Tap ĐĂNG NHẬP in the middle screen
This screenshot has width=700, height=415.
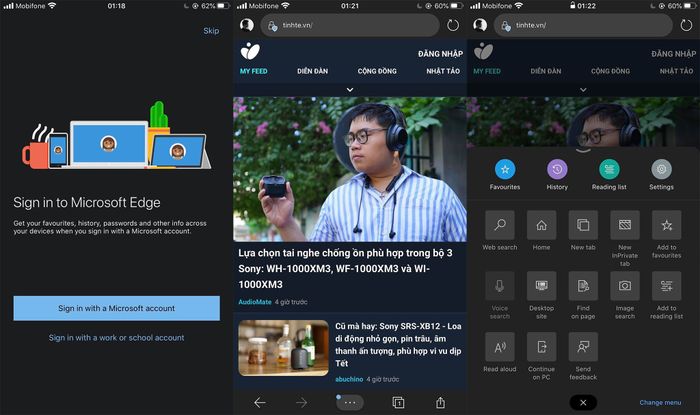440,54
